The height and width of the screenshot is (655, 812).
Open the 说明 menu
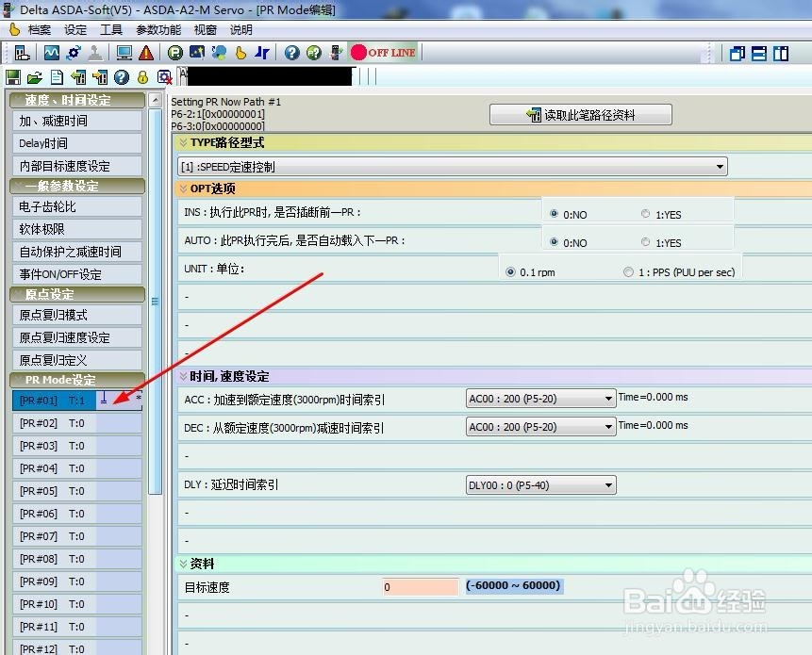click(x=241, y=30)
